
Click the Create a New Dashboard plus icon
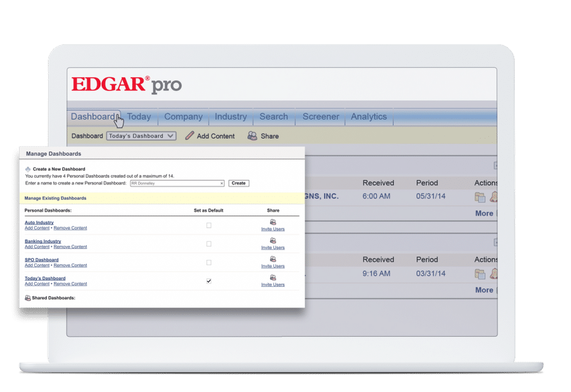pyautogui.click(x=28, y=170)
